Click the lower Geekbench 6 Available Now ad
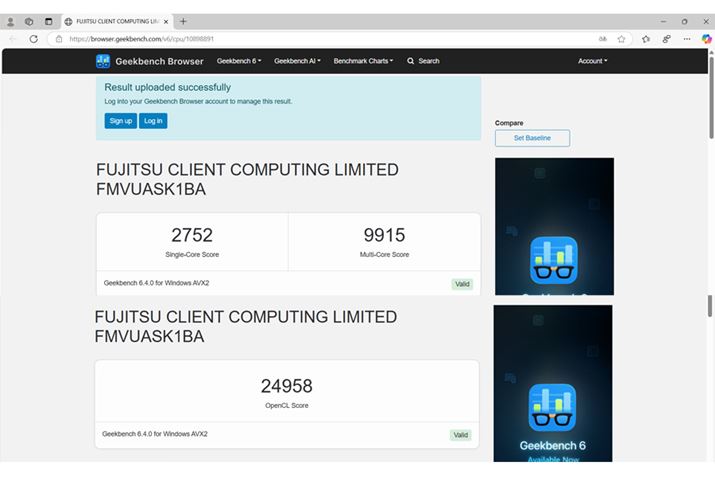This screenshot has width=715, height=477. pyautogui.click(x=553, y=384)
